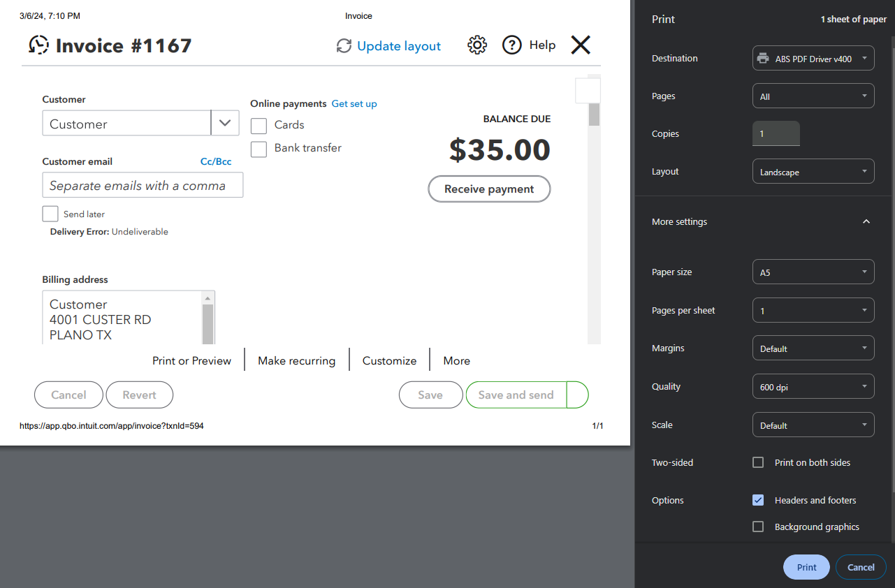Click Make recurring in bottom bar
Viewport: 895px width, 588px height.
point(296,360)
